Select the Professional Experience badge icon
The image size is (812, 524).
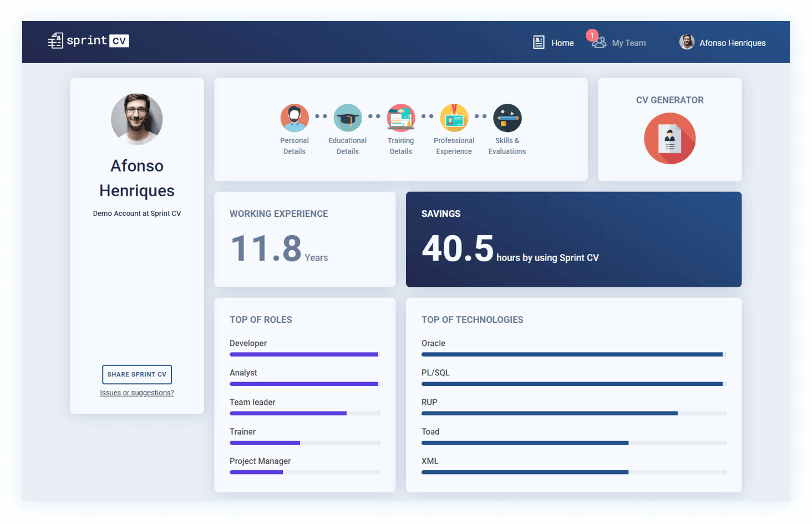[454, 118]
